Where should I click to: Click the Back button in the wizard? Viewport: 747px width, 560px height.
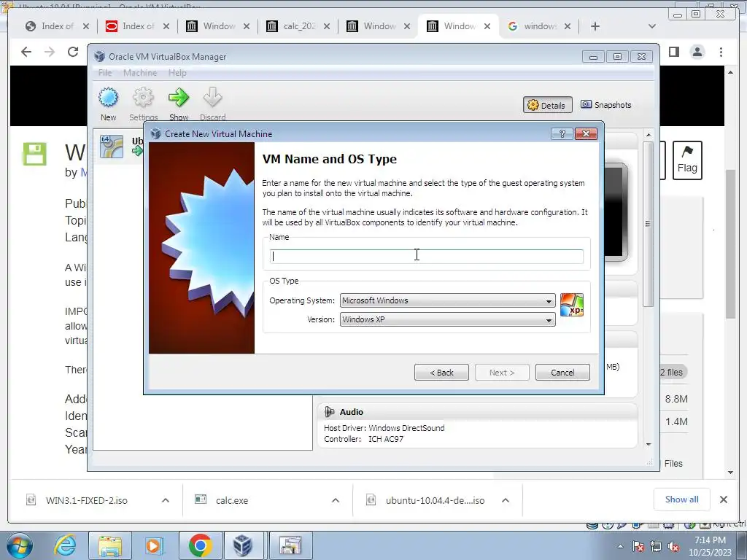click(x=441, y=373)
